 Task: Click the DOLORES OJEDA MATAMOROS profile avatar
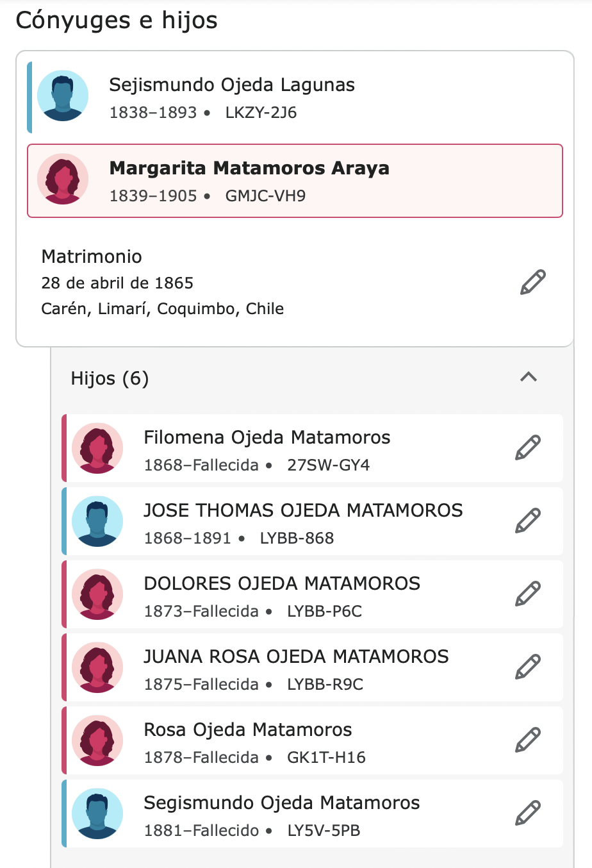97,594
